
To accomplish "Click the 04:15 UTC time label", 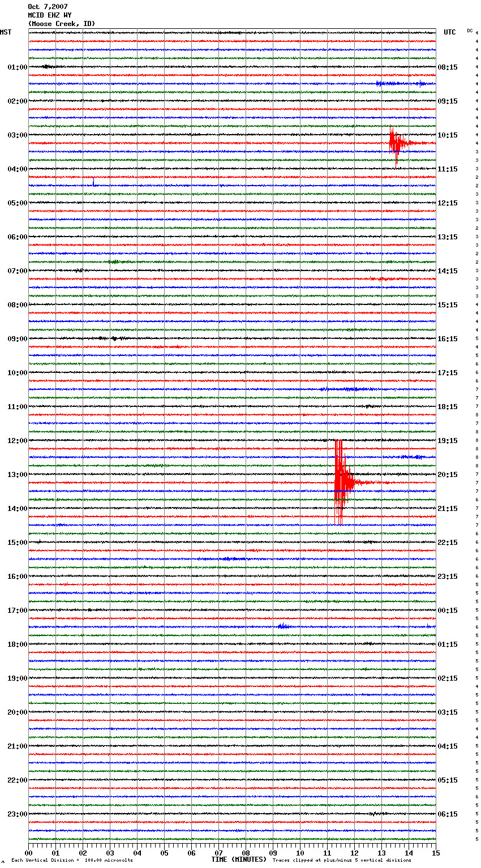I will 448,746.
